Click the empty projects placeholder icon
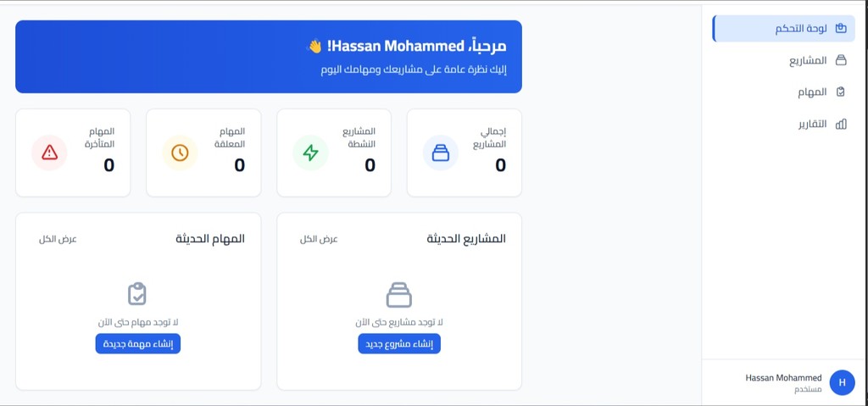This screenshot has width=868, height=406. click(x=399, y=294)
